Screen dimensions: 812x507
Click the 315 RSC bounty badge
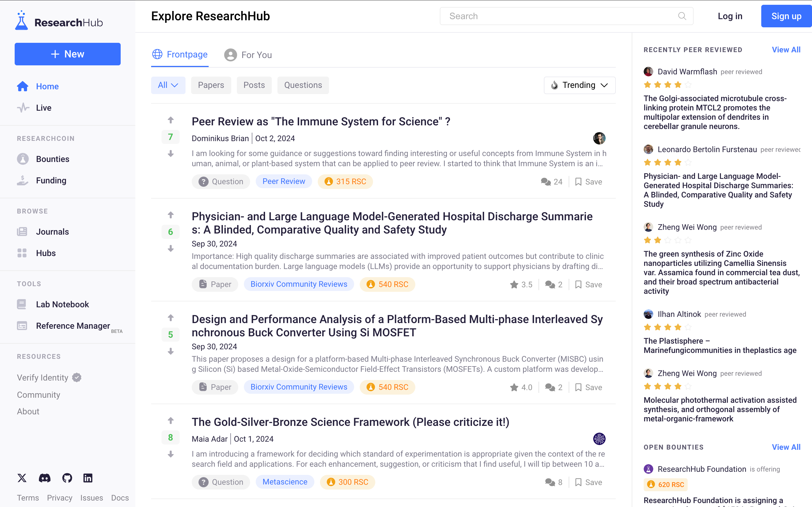[345, 182]
